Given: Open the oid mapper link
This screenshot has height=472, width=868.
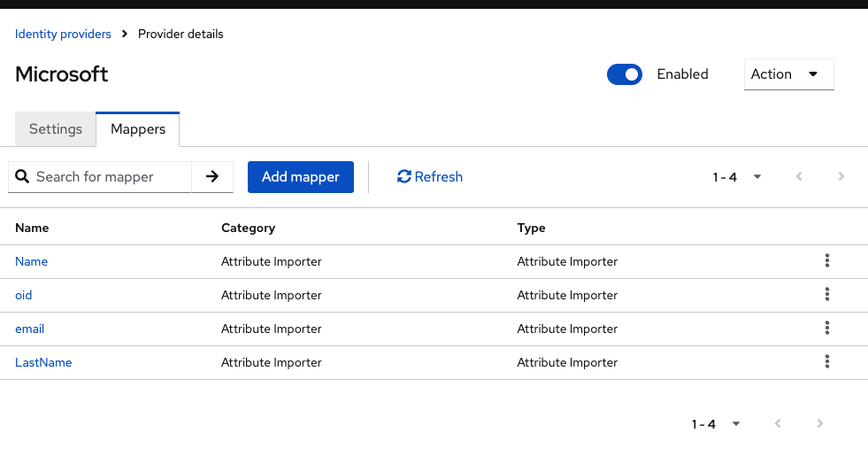Looking at the screenshot, I should [x=23, y=295].
